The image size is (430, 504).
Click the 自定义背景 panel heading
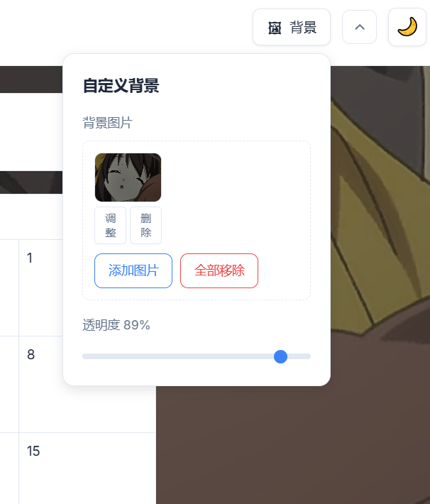pos(121,86)
